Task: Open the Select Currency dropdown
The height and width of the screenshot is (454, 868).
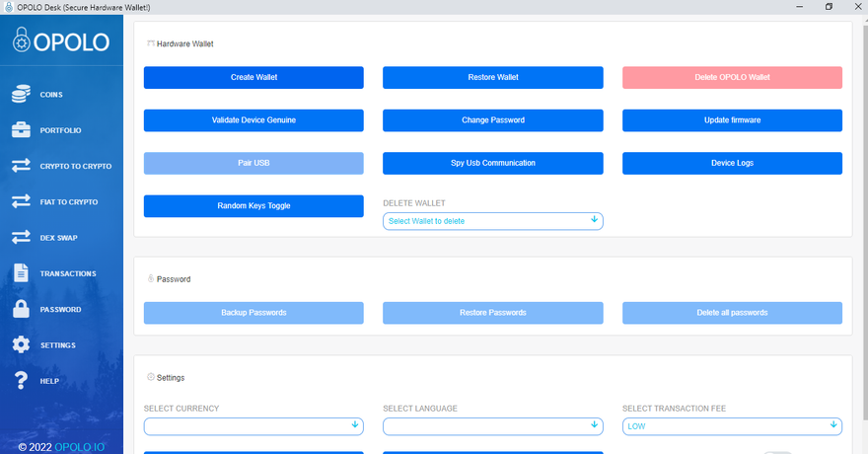Action: 253,426
